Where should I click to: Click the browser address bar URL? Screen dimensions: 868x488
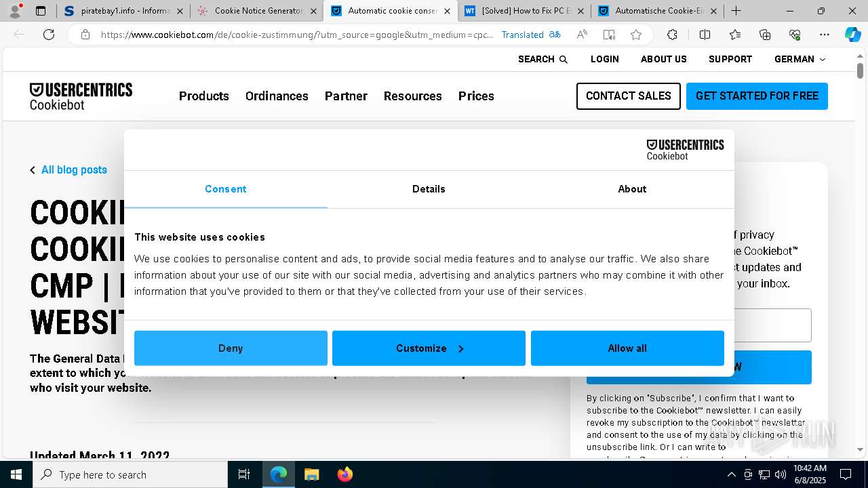coord(297,35)
